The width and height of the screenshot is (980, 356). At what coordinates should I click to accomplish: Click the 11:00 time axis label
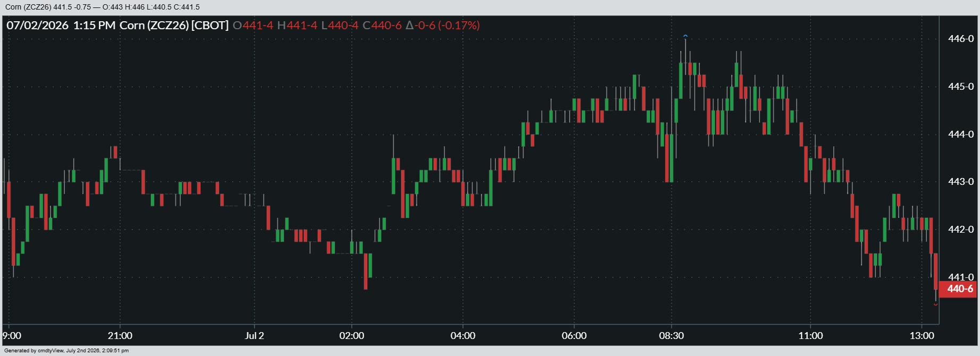[x=810, y=336]
